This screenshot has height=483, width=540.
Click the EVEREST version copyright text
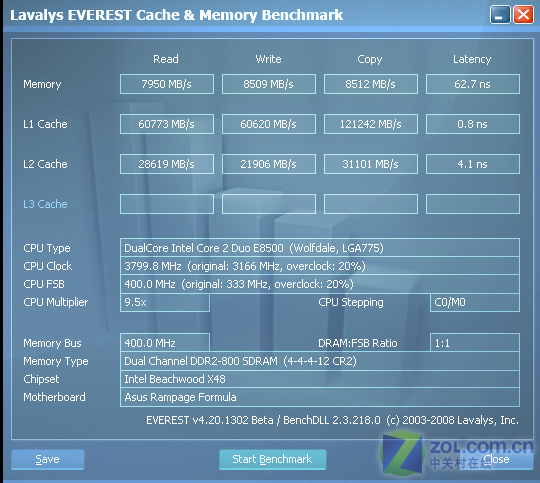332,420
